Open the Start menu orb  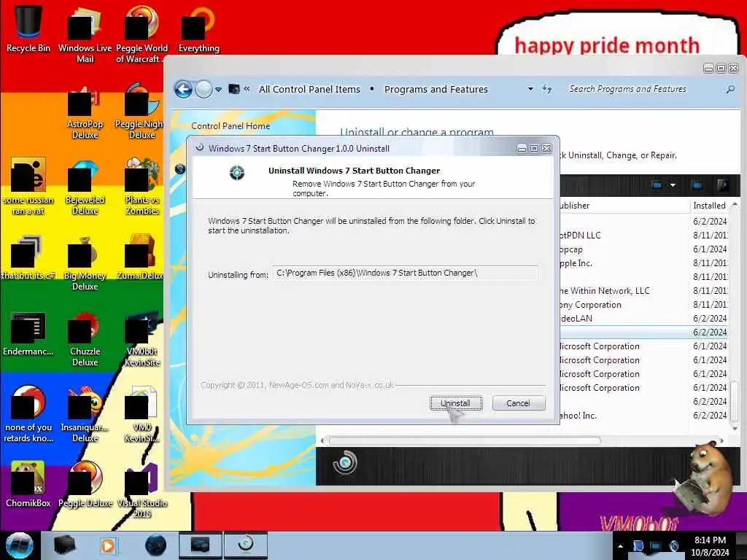click(20, 545)
